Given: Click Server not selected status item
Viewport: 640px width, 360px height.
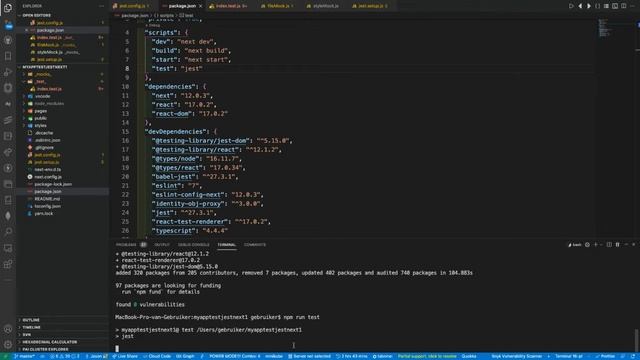Looking at the screenshot, I should point(309,356).
